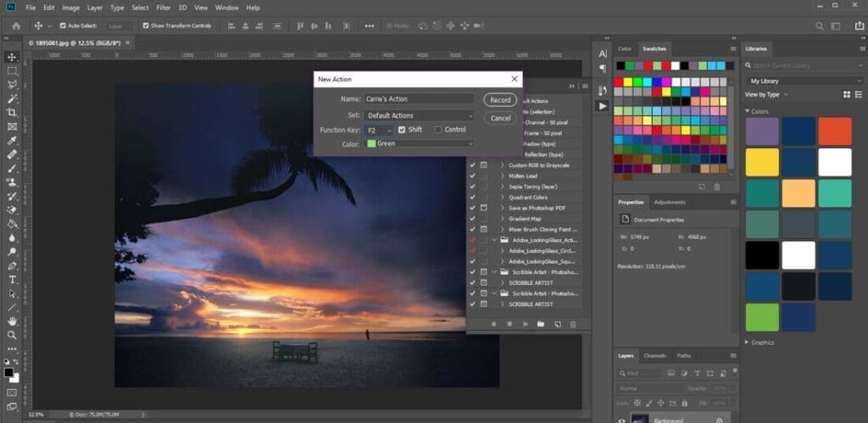Select the Move tool

point(12,57)
